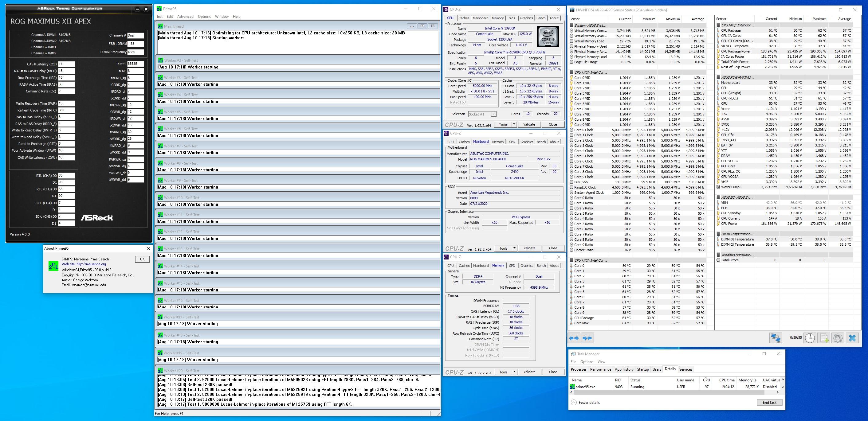Start HWiNFO logging via sheet-plus icon
868x421 pixels.
824,338
